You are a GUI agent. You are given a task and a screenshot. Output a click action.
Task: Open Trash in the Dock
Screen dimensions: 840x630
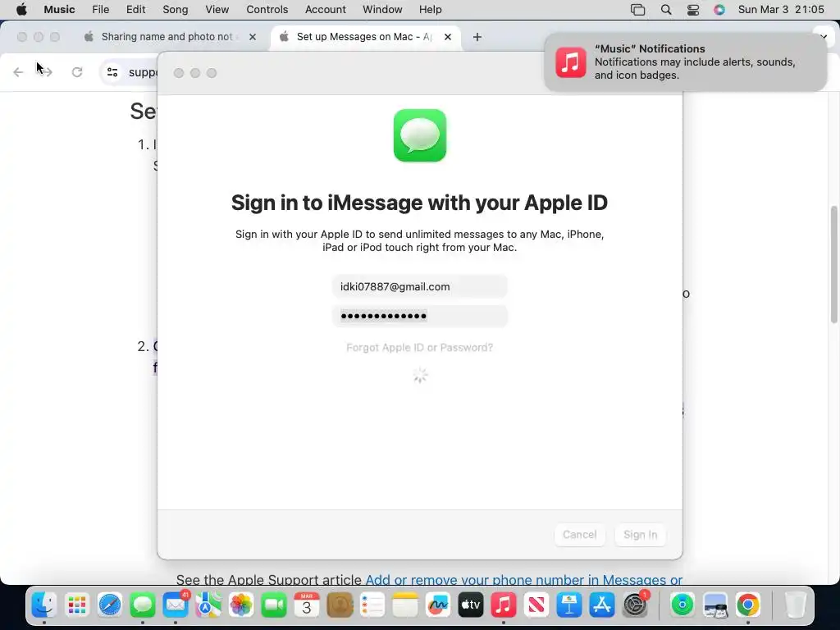(x=795, y=605)
